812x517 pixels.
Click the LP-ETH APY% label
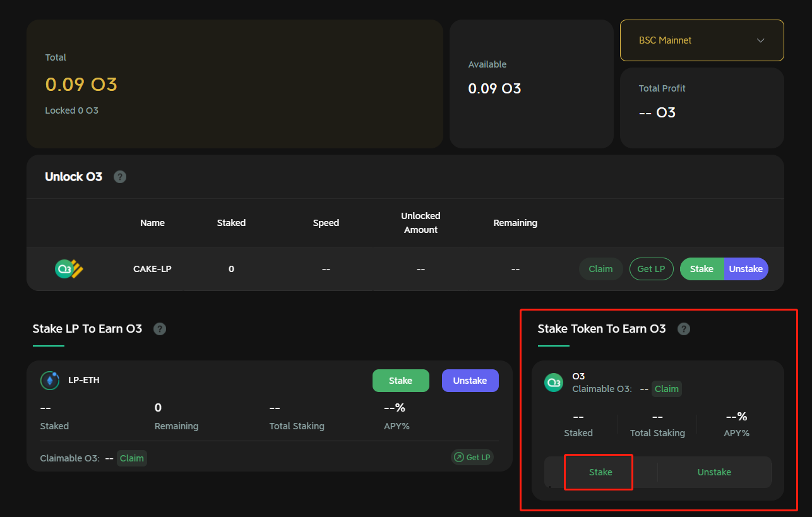pos(397,426)
